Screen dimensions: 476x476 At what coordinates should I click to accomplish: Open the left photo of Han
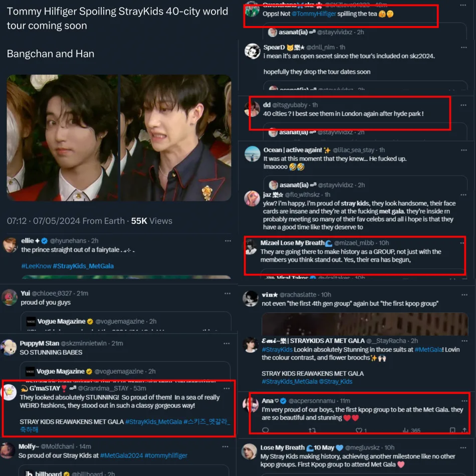pos(62,138)
